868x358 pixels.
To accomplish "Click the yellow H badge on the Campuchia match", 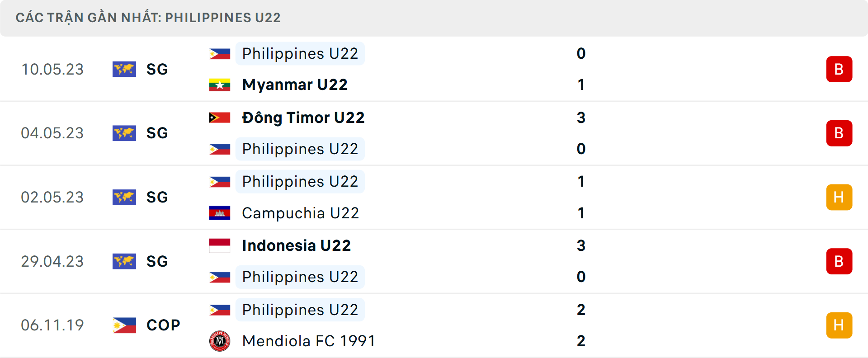I will (840, 197).
